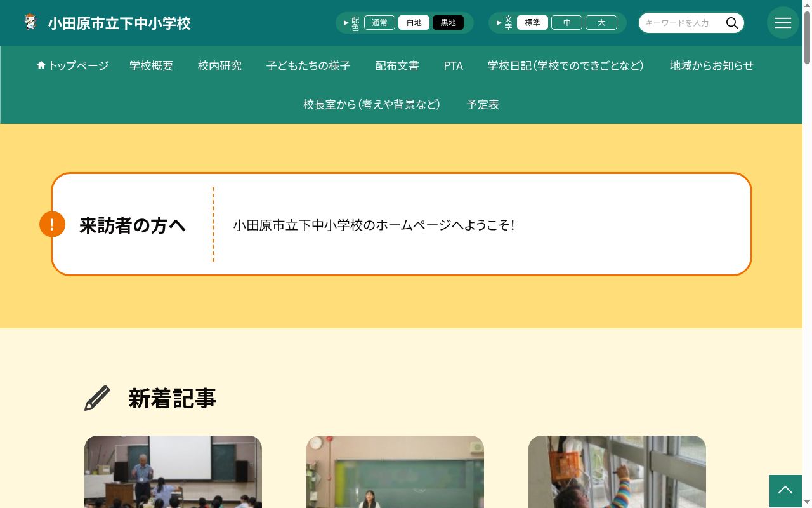
Task: Click the school mascot logo icon
Action: coord(30,22)
